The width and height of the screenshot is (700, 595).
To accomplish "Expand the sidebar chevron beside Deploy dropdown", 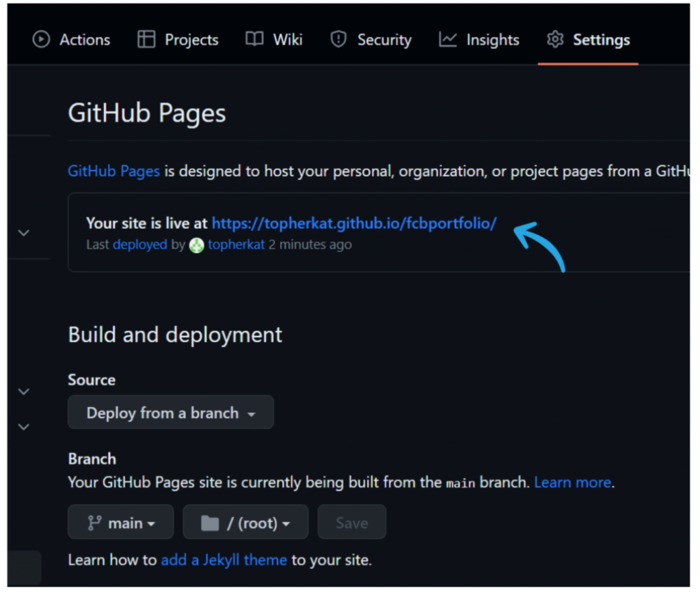I will coord(24,427).
